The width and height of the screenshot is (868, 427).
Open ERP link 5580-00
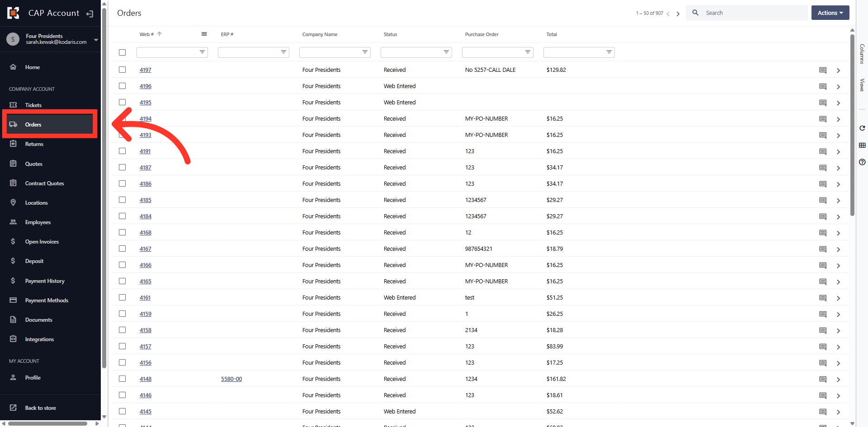(x=231, y=379)
